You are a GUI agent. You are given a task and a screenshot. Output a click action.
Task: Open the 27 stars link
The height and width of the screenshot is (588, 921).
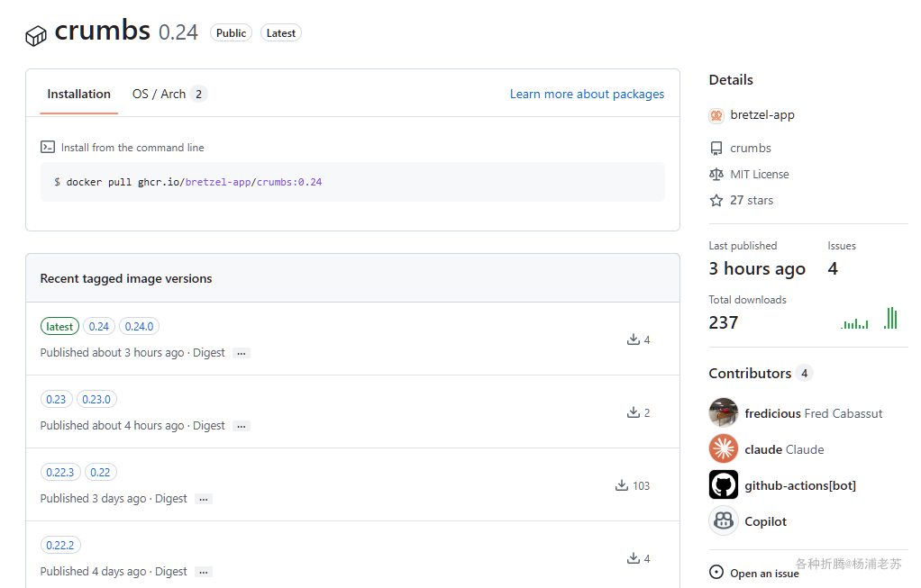click(752, 200)
